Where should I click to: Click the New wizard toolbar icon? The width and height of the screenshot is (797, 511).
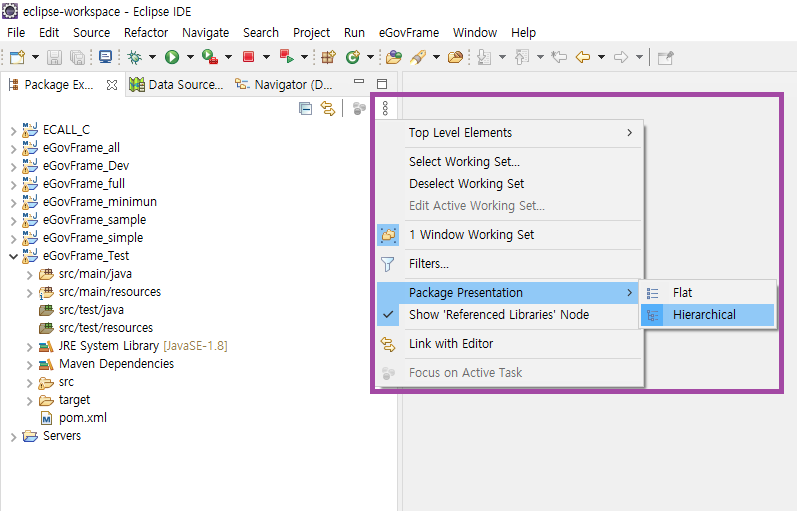click(x=17, y=57)
